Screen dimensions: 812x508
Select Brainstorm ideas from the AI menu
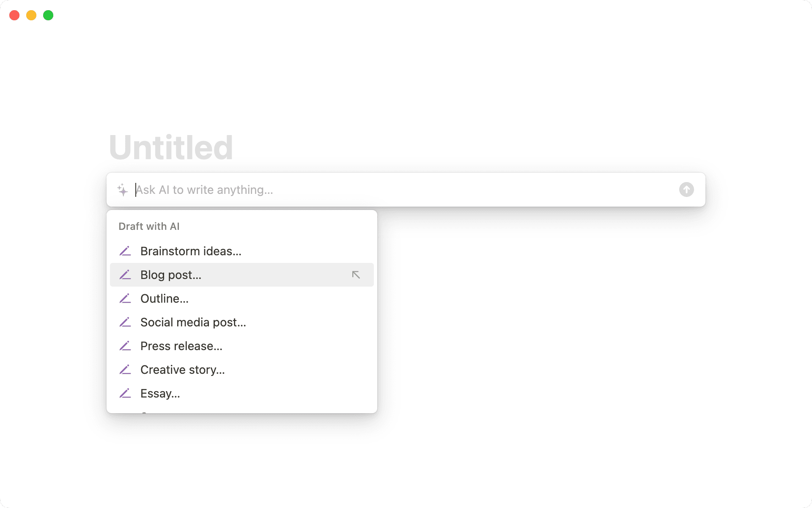[191, 251]
